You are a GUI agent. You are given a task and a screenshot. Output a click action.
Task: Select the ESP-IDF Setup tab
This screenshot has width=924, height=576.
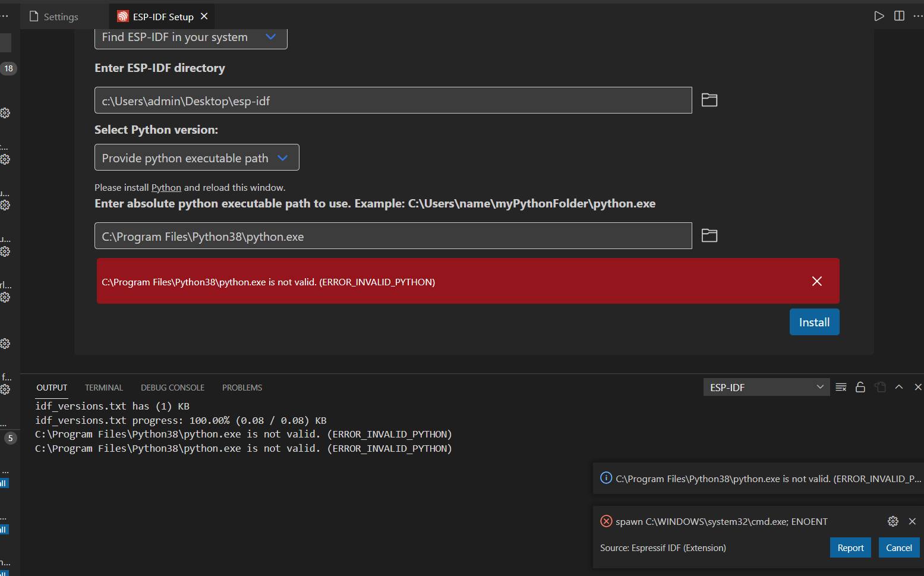(x=163, y=17)
